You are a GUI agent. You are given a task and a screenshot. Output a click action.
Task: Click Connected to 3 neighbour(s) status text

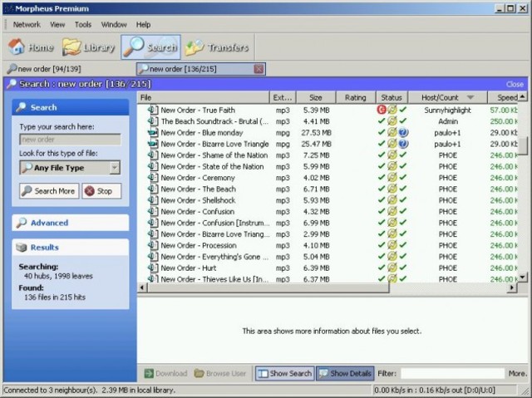(50, 391)
